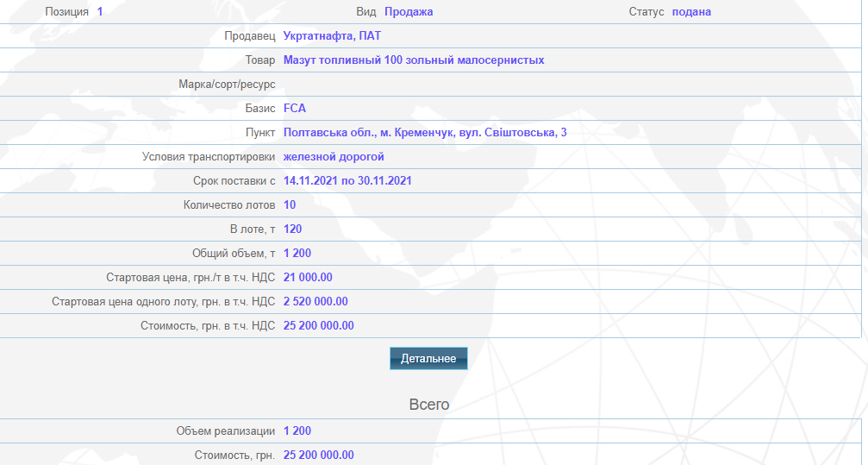Click position number "1" at top left

click(100, 12)
